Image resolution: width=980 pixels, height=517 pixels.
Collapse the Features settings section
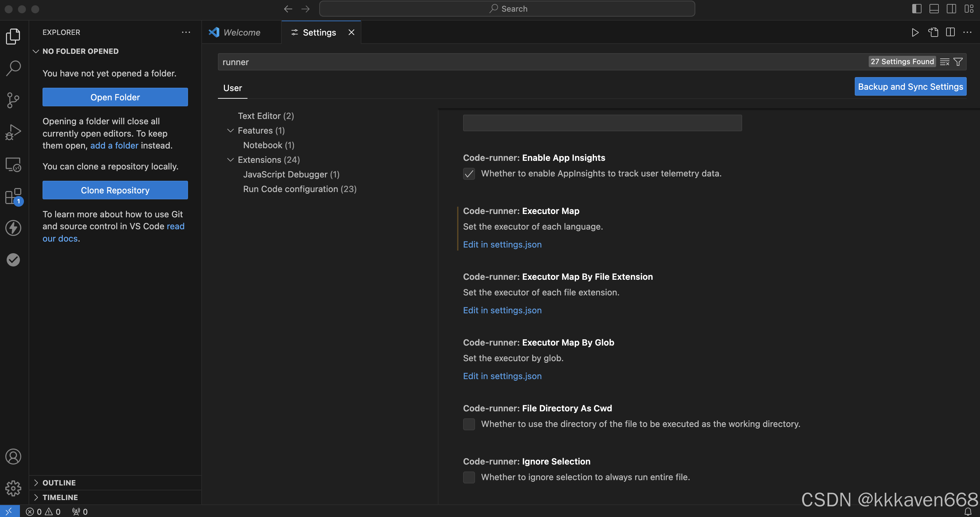tap(230, 131)
